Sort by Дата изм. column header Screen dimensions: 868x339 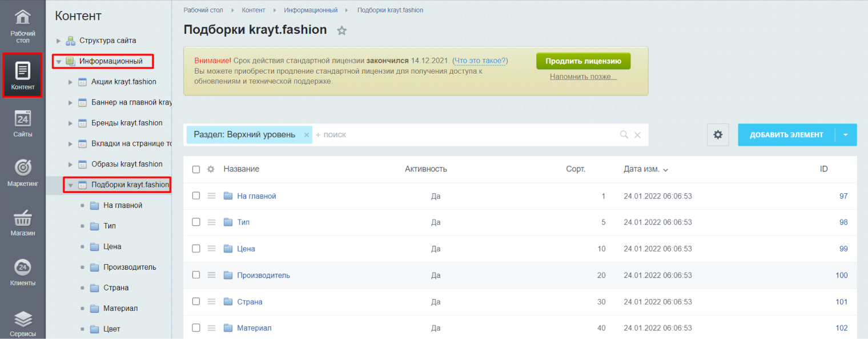(x=646, y=169)
